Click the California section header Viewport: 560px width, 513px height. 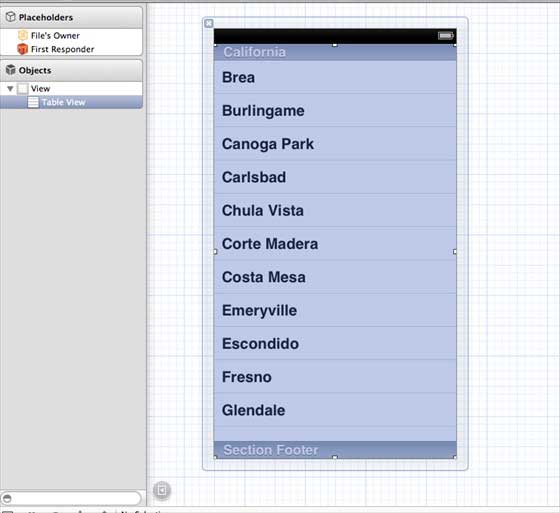335,53
